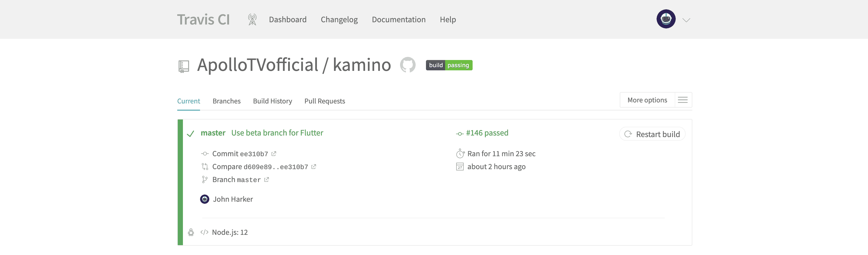The image size is (868, 255).
Task: Expand the account dropdown chevron
Action: click(686, 20)
